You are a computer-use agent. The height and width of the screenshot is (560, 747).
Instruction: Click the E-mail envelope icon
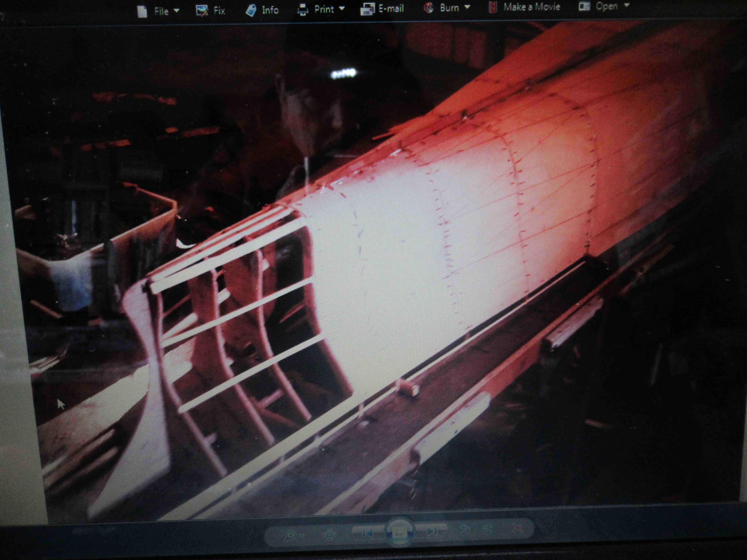[367, 9]
